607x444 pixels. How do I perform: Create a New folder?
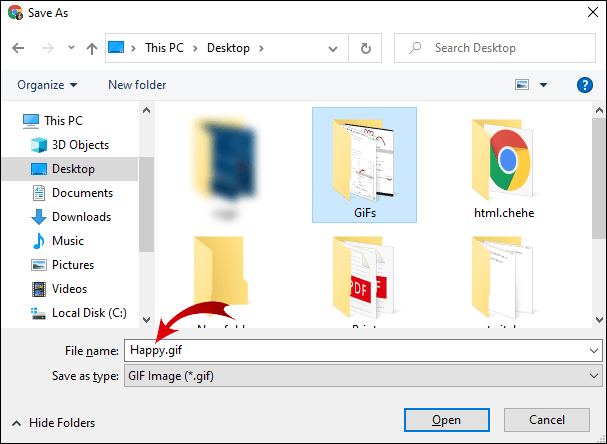point(137,85)
